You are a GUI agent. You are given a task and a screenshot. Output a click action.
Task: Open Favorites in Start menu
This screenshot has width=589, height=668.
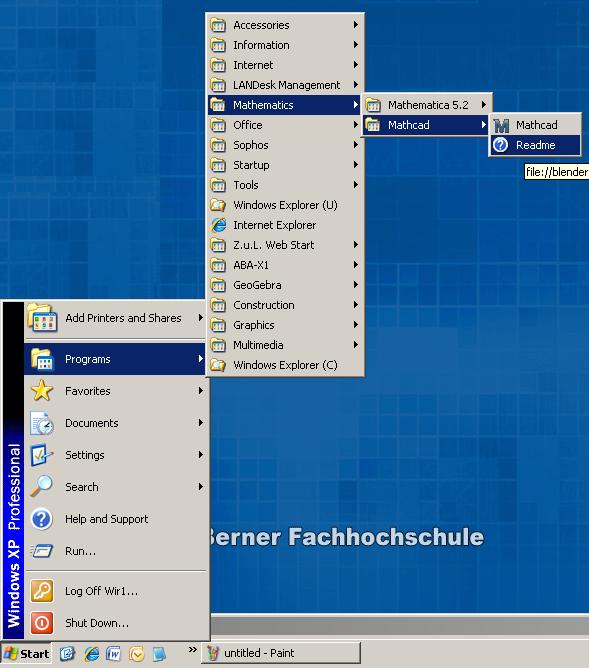115,391
